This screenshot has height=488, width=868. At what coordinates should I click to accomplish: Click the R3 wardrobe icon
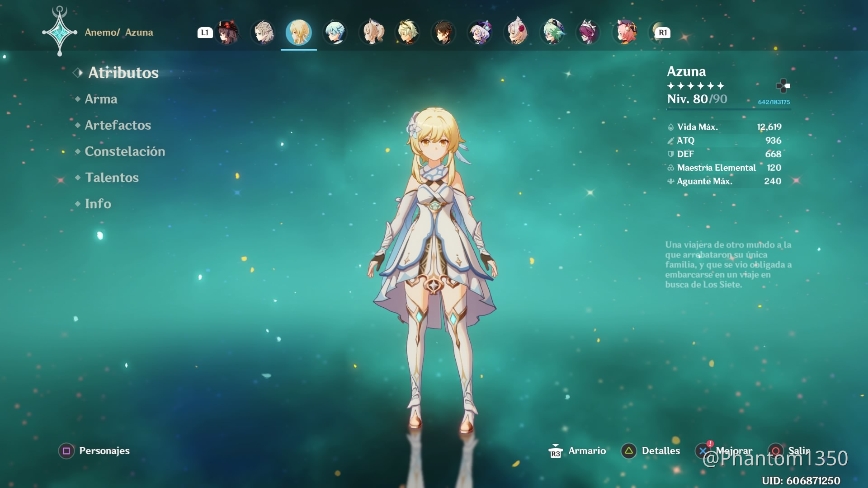pyautogui.click(x=555, y=451)
